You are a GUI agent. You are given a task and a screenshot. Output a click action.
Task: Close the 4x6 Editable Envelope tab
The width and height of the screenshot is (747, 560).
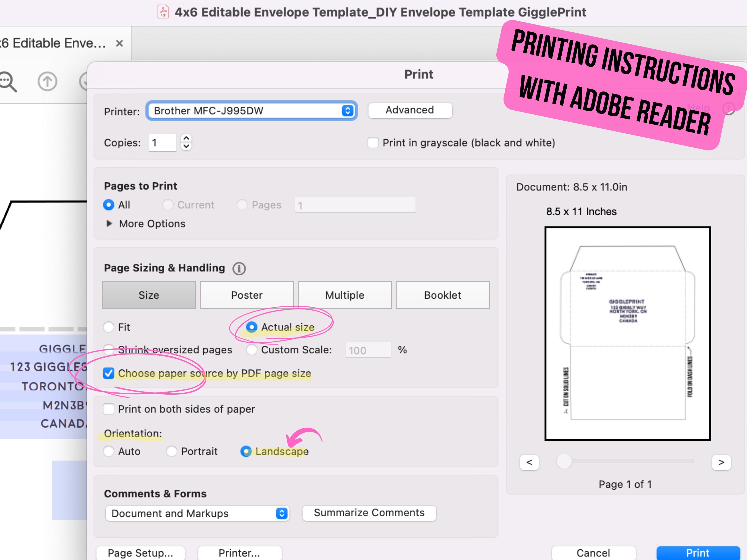click(119, 43)
